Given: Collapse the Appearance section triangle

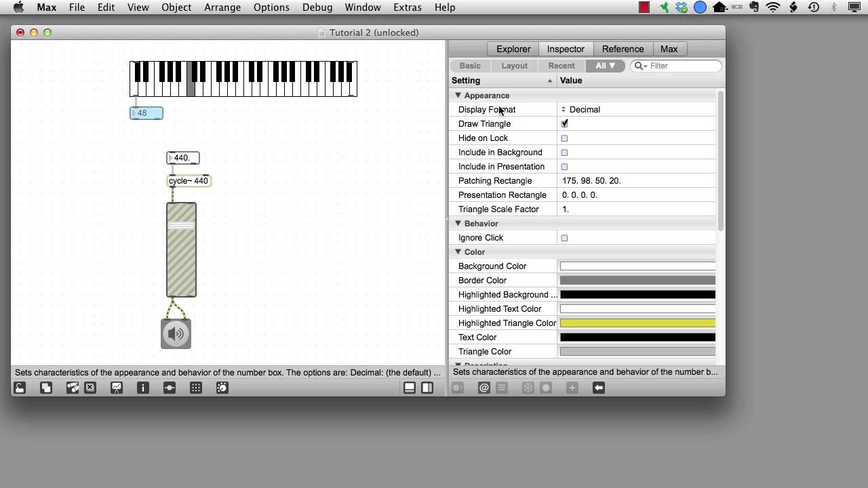Looking at the screenshot, I should 458,96.
